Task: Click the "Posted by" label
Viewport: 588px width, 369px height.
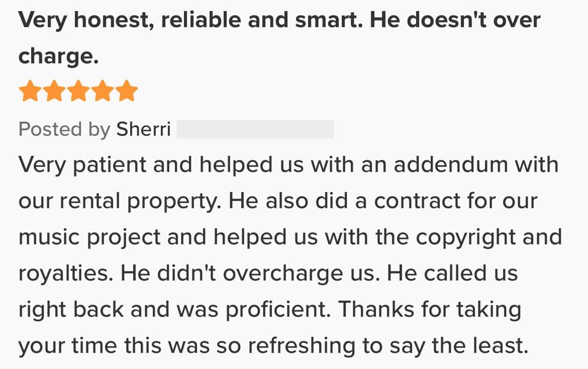Action: [x=64, y=129]
